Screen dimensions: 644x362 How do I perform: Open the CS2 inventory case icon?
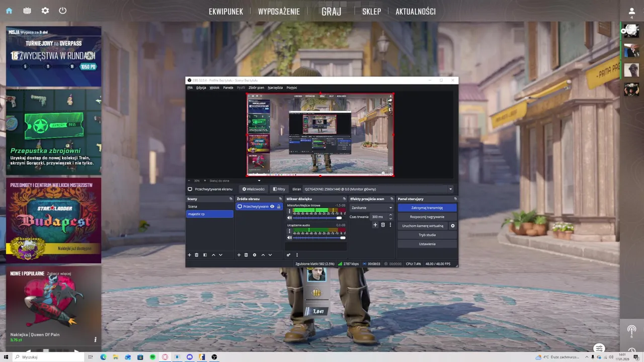click(27, 11)
